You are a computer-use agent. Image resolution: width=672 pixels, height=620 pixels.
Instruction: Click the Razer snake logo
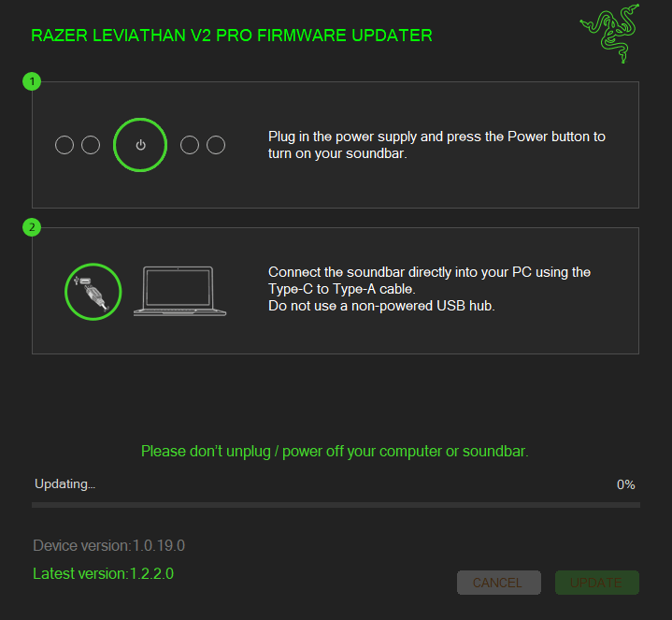(x=610, y=34)
